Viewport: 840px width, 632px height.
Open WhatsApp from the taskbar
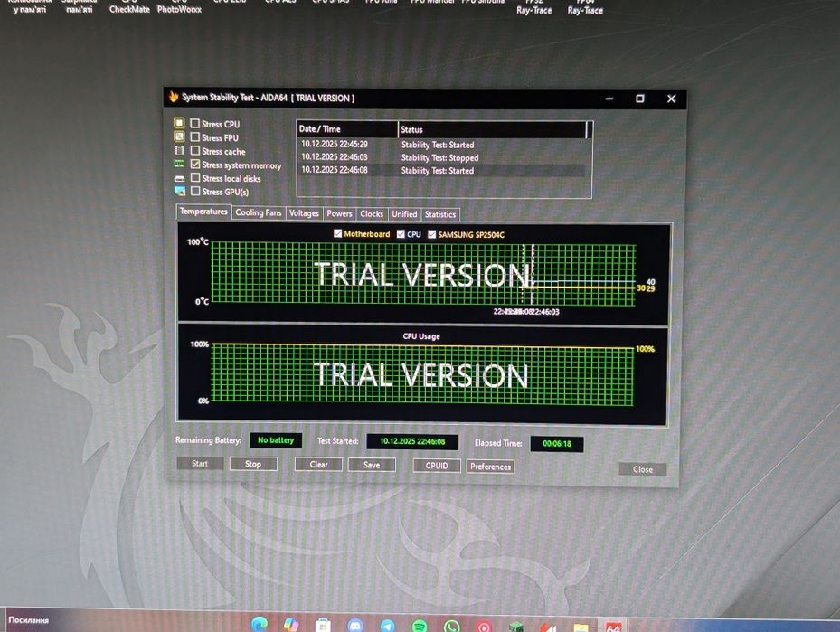tap(451, 626)
